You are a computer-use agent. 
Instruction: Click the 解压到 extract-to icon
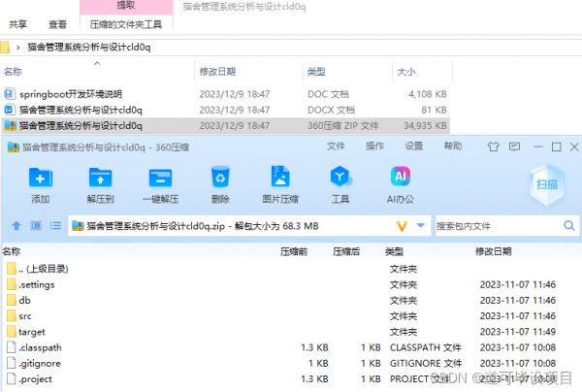pyautogui.click(x=100, y=177)
